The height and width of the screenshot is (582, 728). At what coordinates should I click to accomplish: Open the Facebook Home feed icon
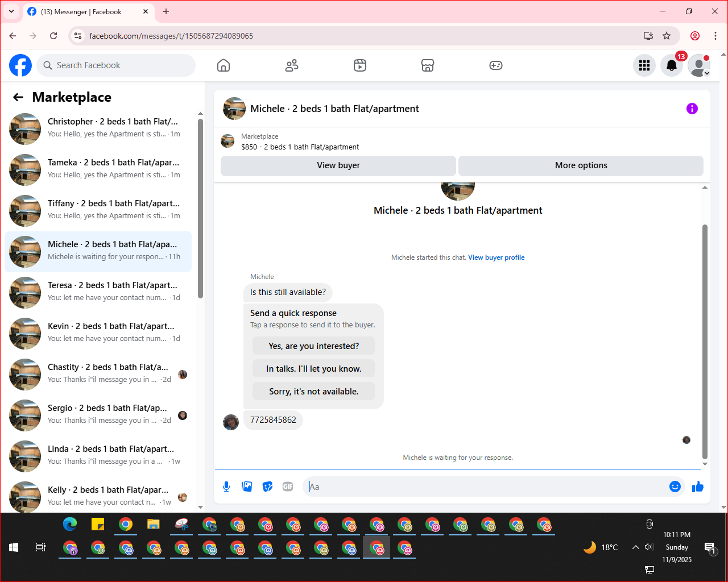[224, 65]
